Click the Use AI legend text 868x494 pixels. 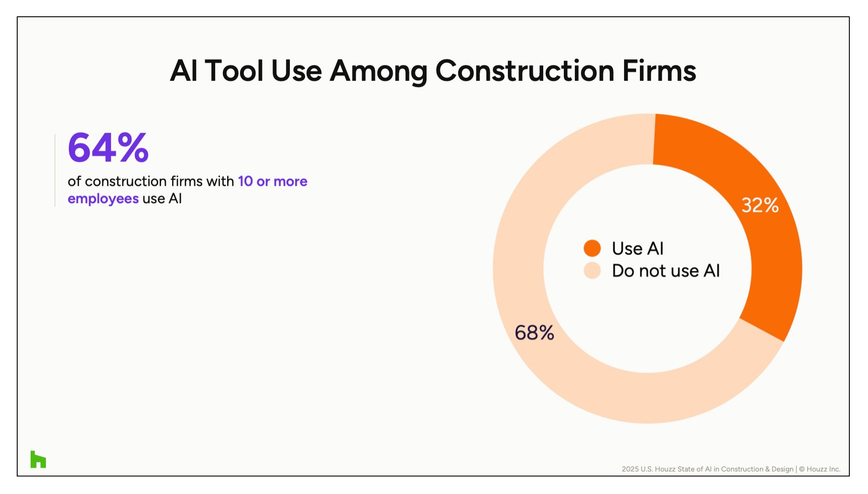coord(637,248)
